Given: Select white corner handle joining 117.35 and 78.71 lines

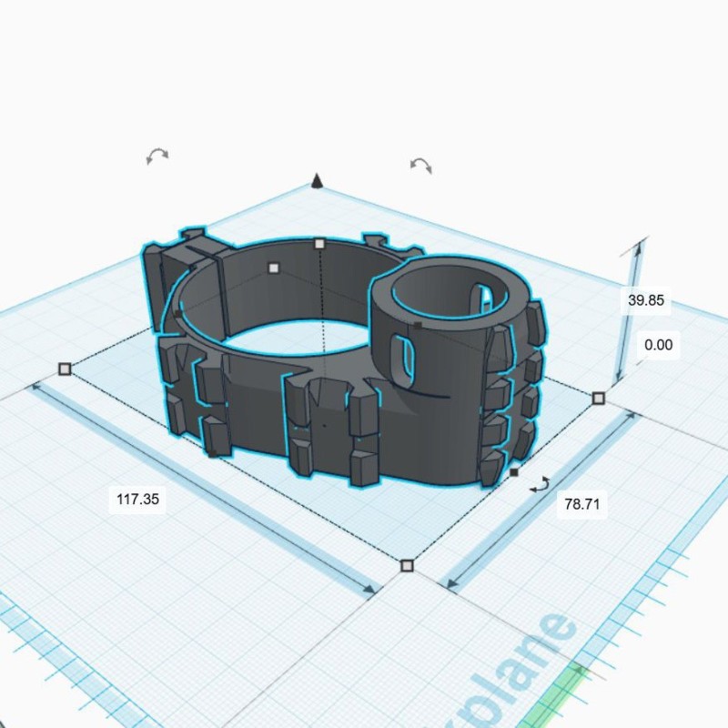Looking at the screenshot, I should (407, 566).
